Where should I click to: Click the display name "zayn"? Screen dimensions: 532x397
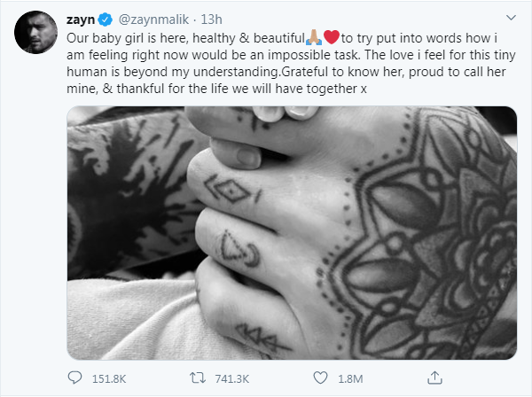tap(82, 18)
